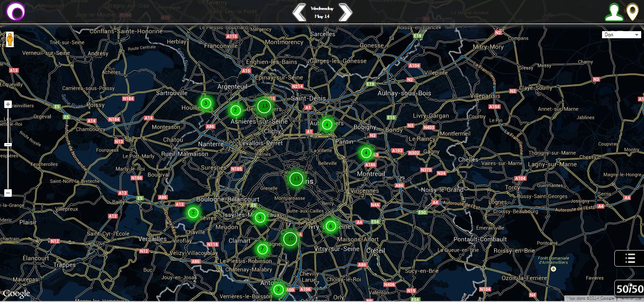Open the cluster of 6 near Ivry-sur-Seine
Image resolution: width=644 pixels, height=302 pixels.
(330, 226)
